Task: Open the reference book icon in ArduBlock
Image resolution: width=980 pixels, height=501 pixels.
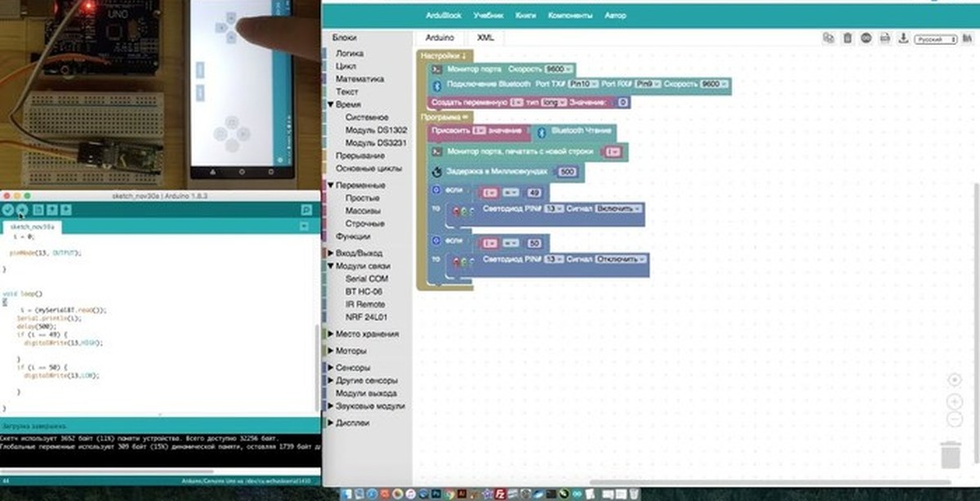Action: [969, 38]
